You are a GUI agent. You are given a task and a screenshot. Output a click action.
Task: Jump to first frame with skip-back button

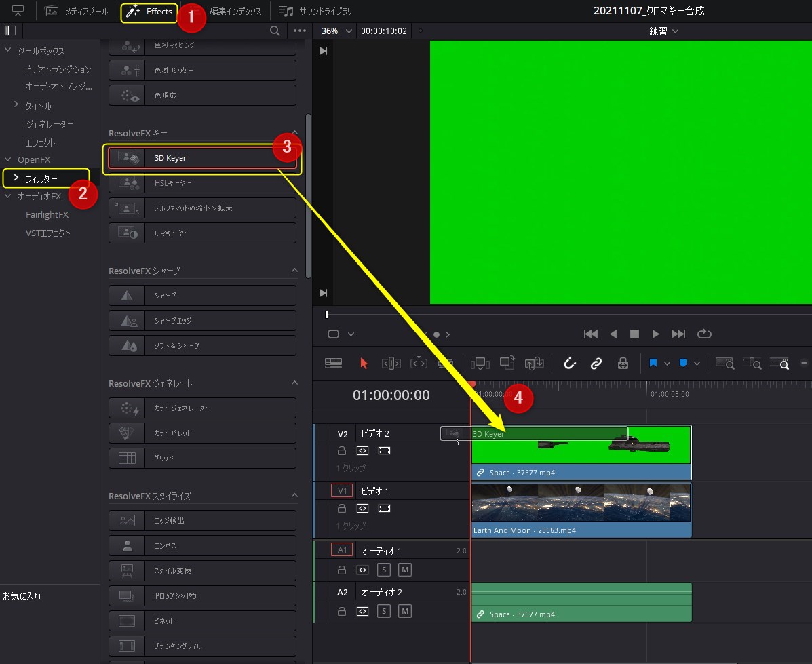590,334
